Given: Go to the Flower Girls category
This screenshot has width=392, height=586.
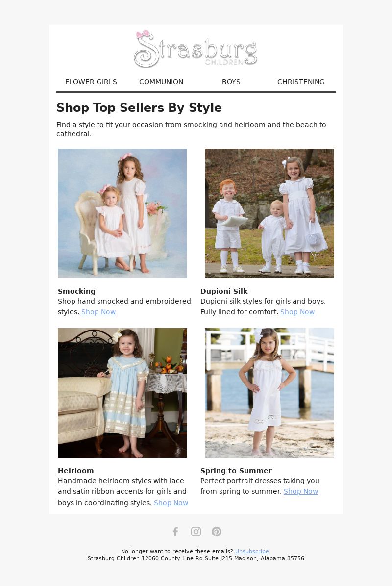Looking at the screenshot, I should tap(91, 82).
